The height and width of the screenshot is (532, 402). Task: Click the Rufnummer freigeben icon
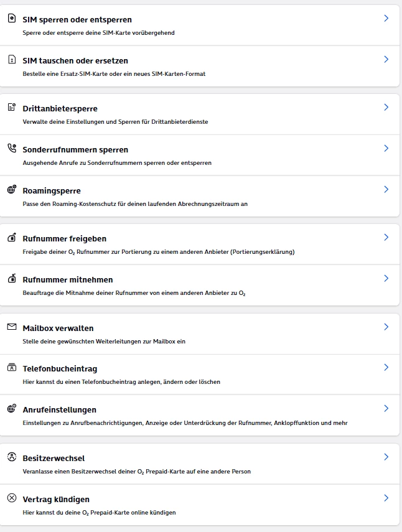click(11, 238)
